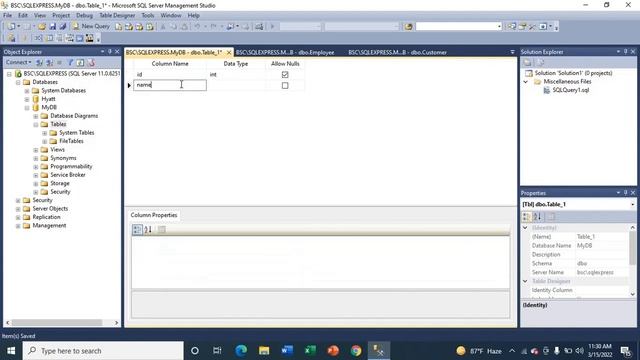
Task: Open Microsoft Edge from taskbar
Action: (x=241, y=351)
